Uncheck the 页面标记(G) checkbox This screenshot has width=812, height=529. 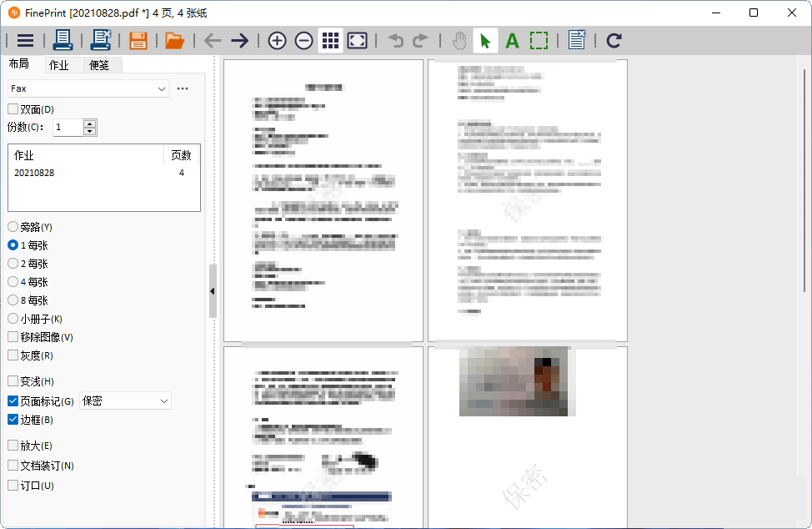coord(13,401)
